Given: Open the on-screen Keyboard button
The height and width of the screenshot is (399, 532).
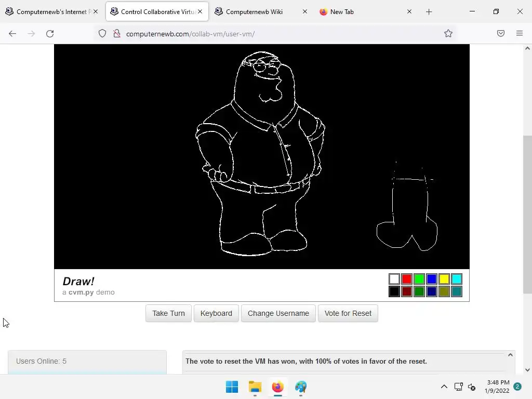Looking at the screenshot, I should tap(216, 313).
